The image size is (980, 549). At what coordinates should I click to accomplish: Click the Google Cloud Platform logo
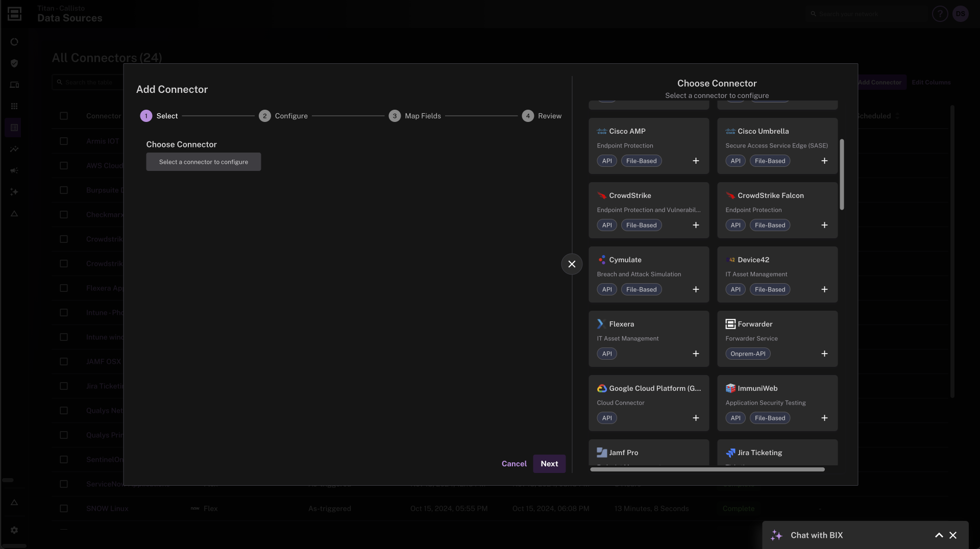602,388
